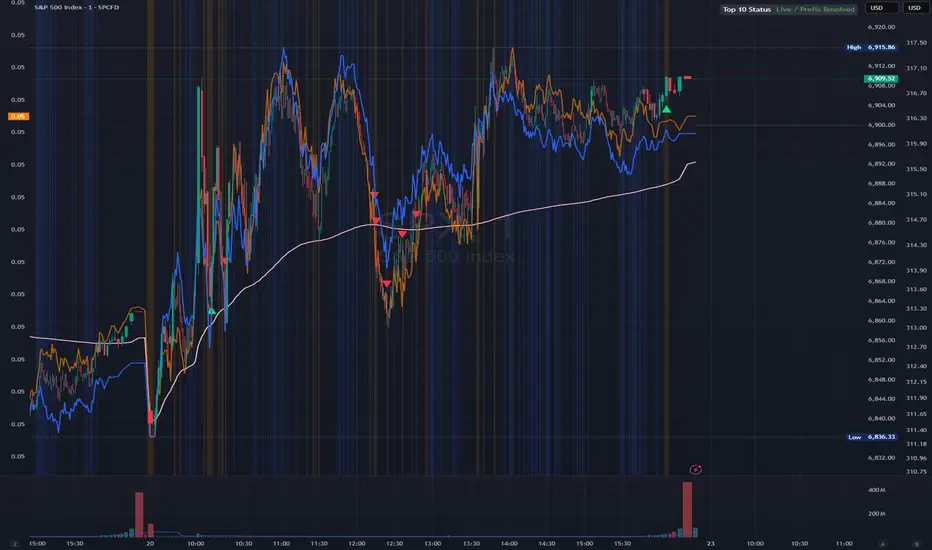Click the 6,920.00 price scale value
This screenshot has width=932, height=550.
tap(881, 27)
